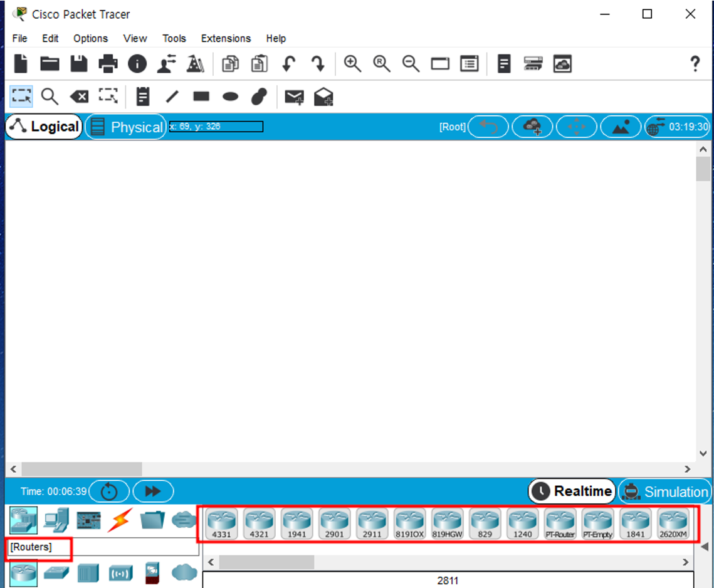Select the Place Note tool
The height and width of the screenshot is (588, 714).
point(143,96)
